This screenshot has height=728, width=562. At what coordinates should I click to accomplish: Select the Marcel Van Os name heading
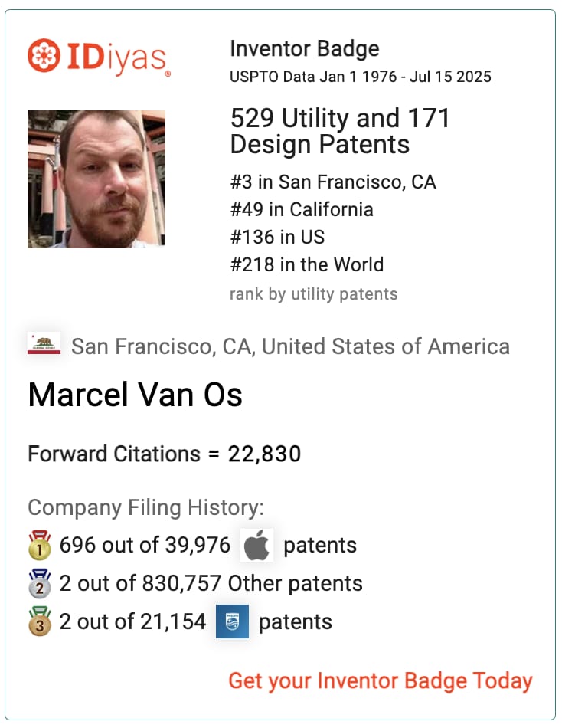pos(135,395)
